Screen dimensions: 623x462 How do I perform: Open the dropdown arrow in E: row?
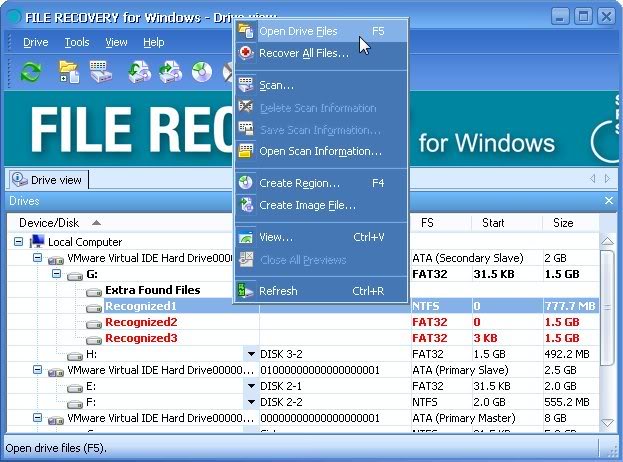pos(251,386)
